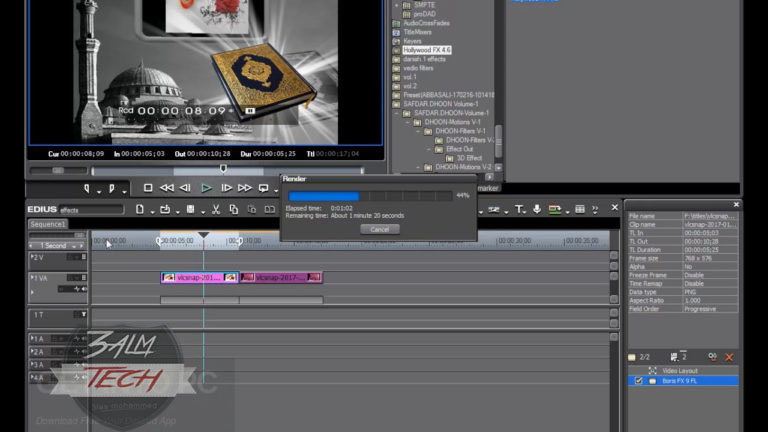Viewport: 768px width, 432px height.
Task: Click the Export render icon
Action: [554, 209]
